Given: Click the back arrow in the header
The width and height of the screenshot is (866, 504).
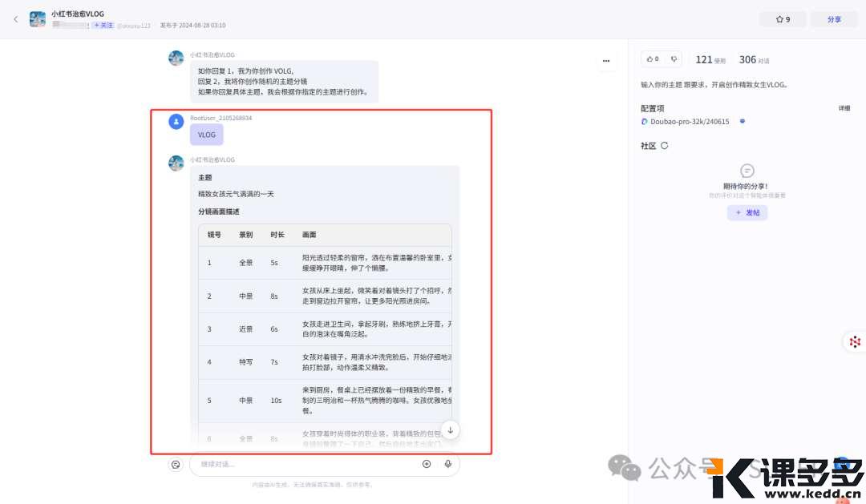Looking at the screenshot, I should tap(15, 19).
